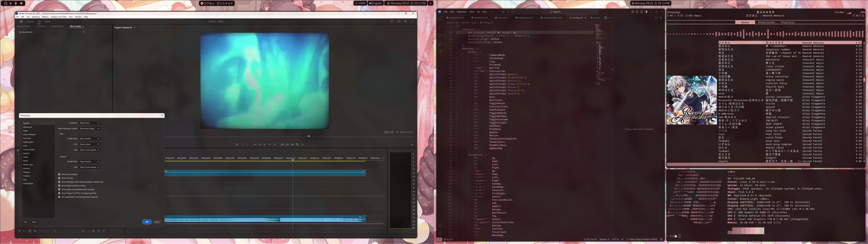Toggle VS Code primary sidebar icon
Screen dimensions: 868x244
coord(637,12)
